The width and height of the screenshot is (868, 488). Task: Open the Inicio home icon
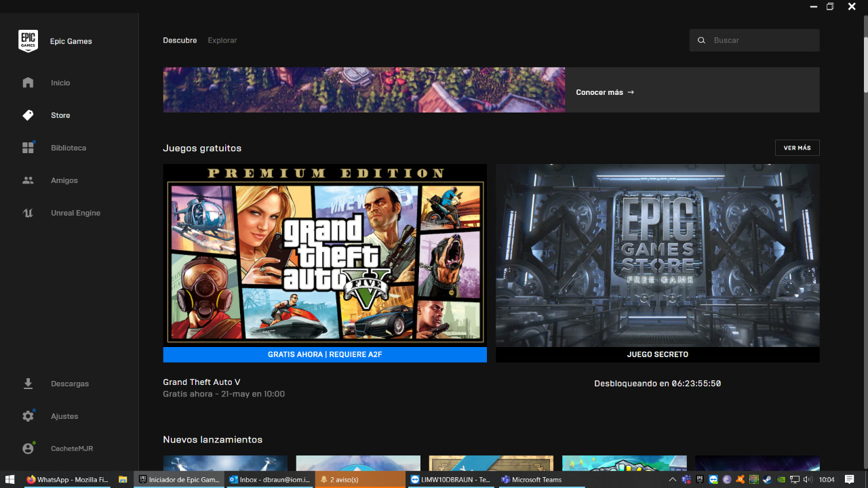coord(28,83)
